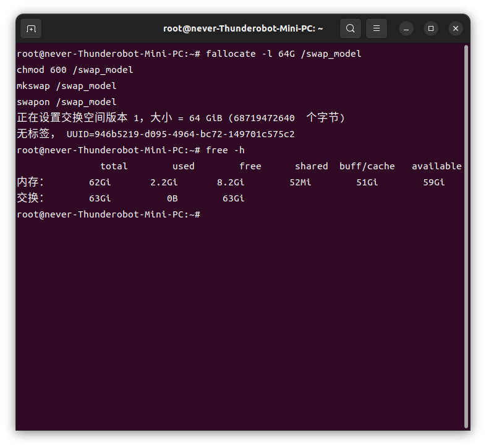Click the 无标签 text
Image resolution: width=486 pixels, height=448 pixels.
pos(33,134)
